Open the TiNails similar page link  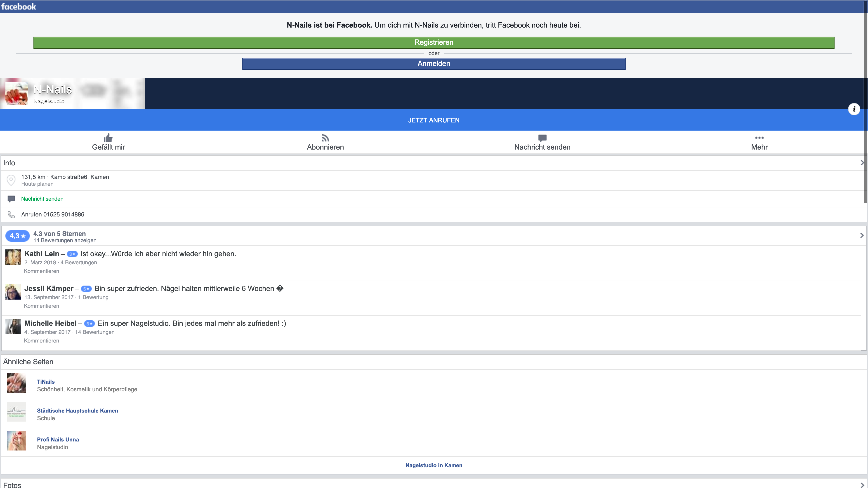pyautogui.click(x=46, y=382)
